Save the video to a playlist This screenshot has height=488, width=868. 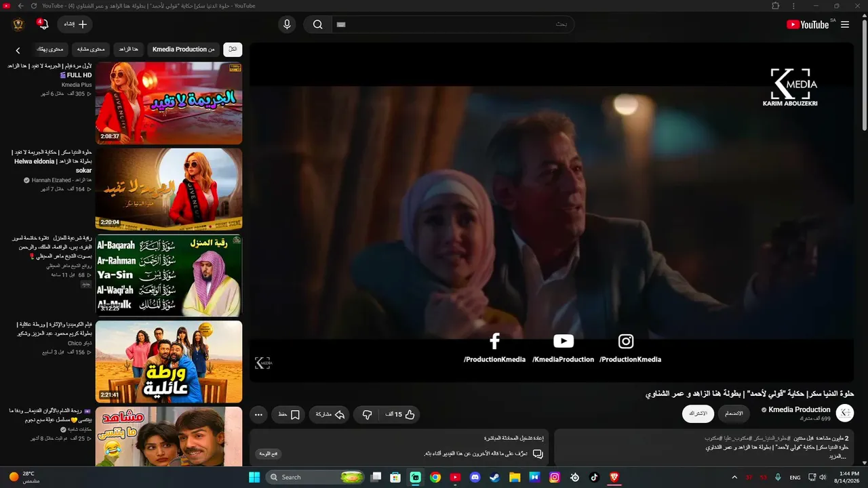click(290, 415)
